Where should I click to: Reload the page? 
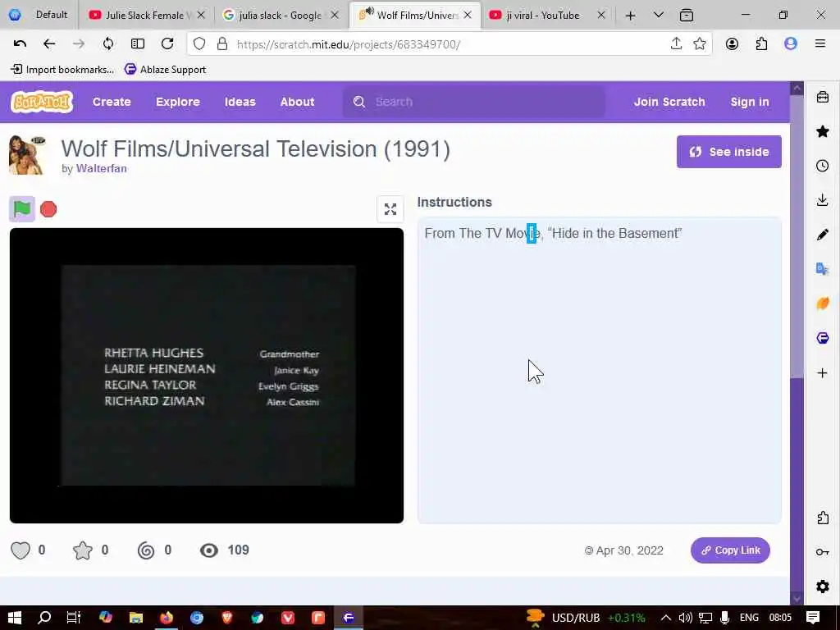(x=167, y=44)
